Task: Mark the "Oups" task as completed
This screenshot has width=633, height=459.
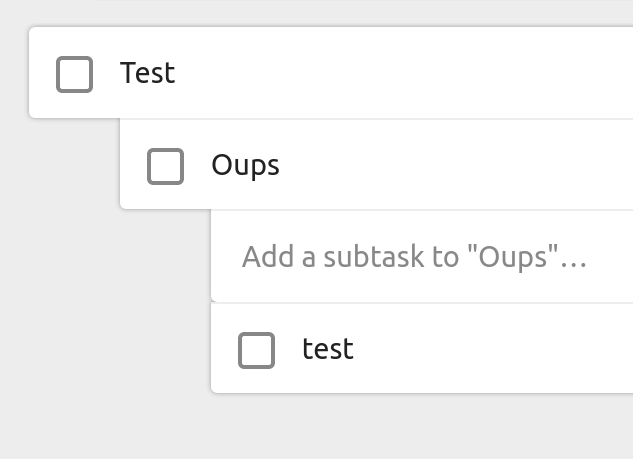Action: 166,166
